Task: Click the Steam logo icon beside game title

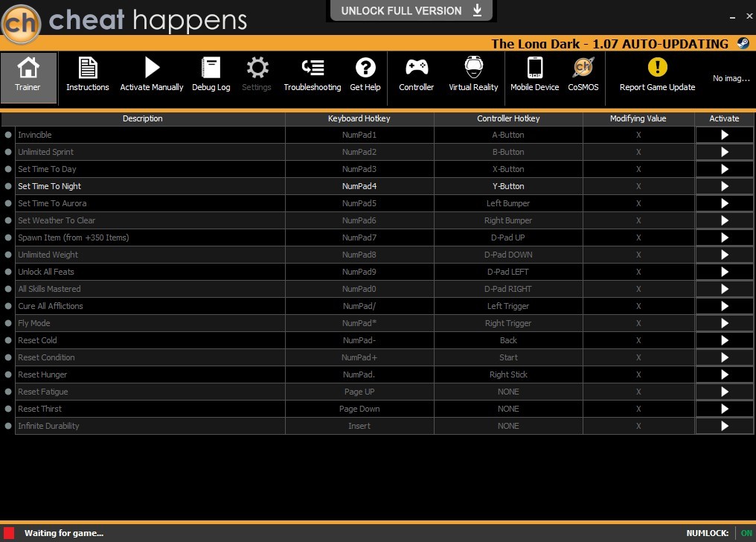Action: click(743, 43)
